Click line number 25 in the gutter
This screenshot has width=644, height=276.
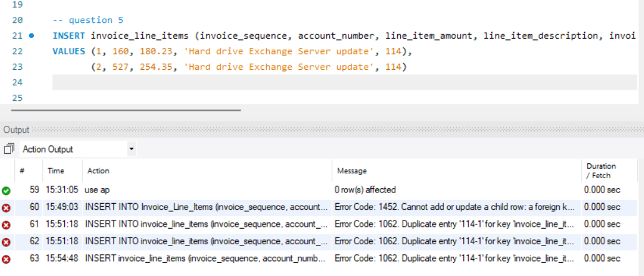click(x=17, y=98)
